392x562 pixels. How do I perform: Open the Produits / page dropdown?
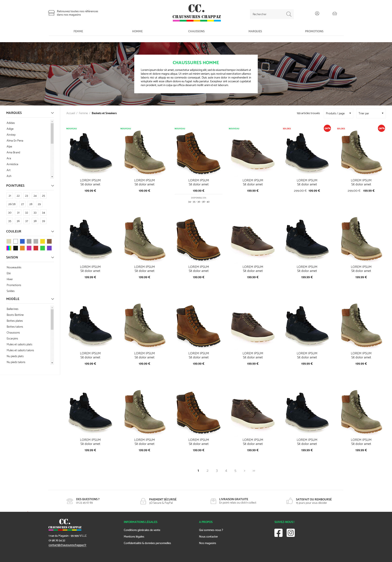click(x=338, y=113)
